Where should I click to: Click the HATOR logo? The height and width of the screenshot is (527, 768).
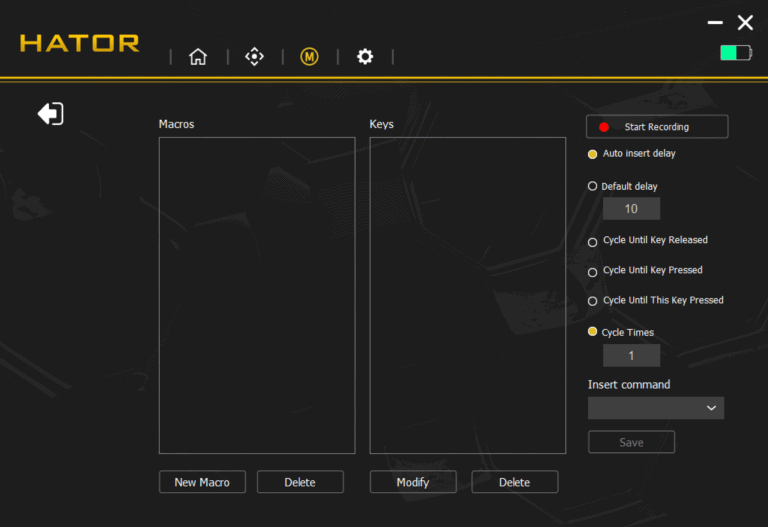[80, 43]
